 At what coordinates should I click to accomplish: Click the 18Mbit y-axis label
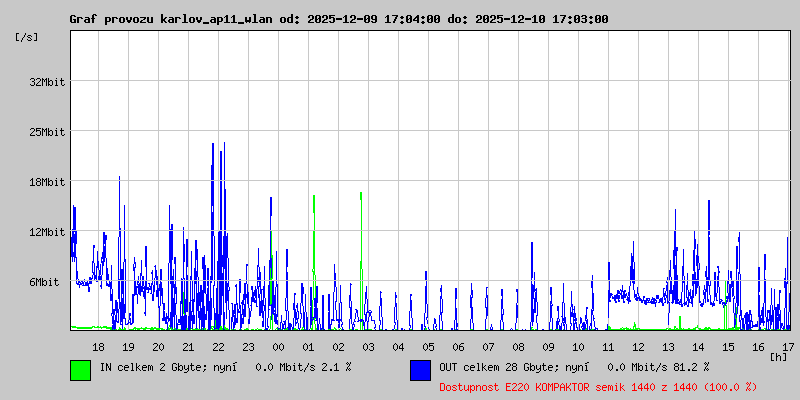click(x=47, y=182)
